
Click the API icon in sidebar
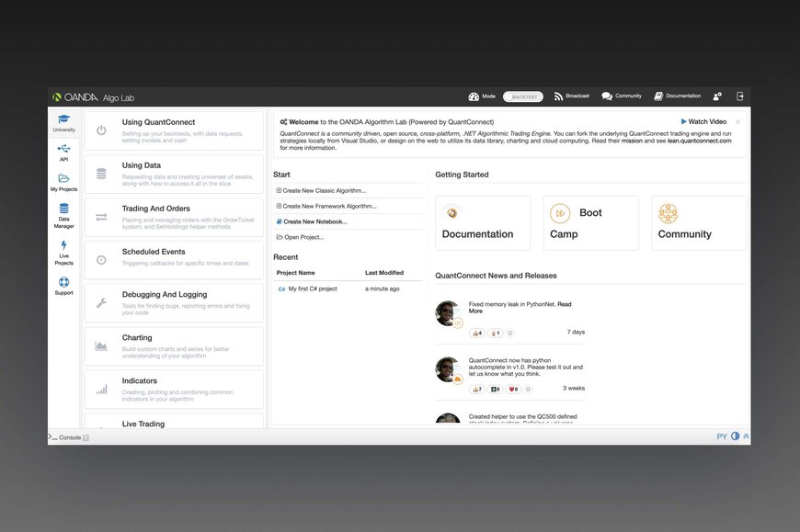point(63,152)
